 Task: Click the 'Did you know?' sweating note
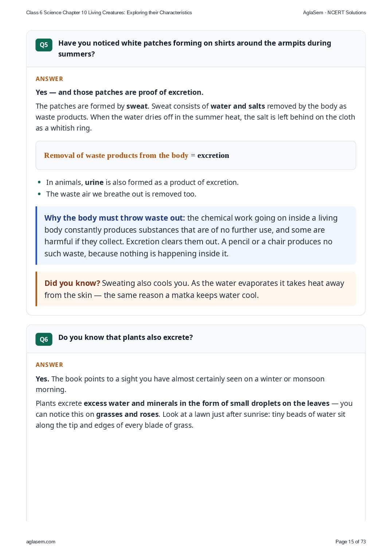coord(196,289)
